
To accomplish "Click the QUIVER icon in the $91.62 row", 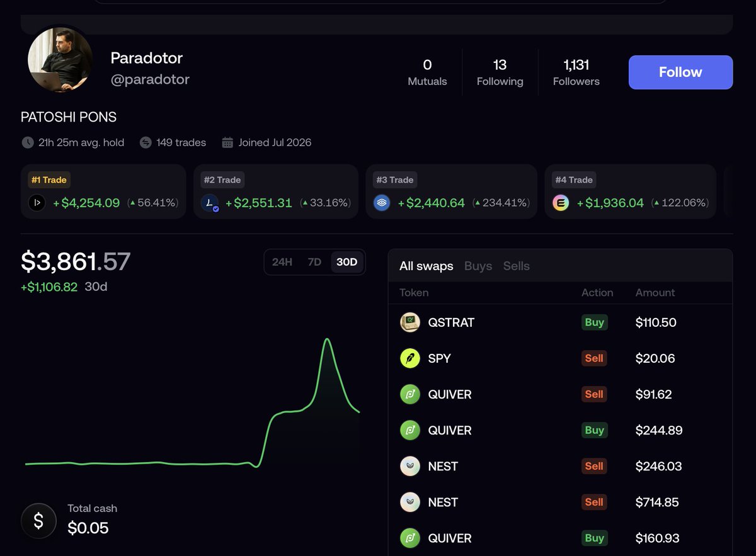I will click(x=410, y=394).
